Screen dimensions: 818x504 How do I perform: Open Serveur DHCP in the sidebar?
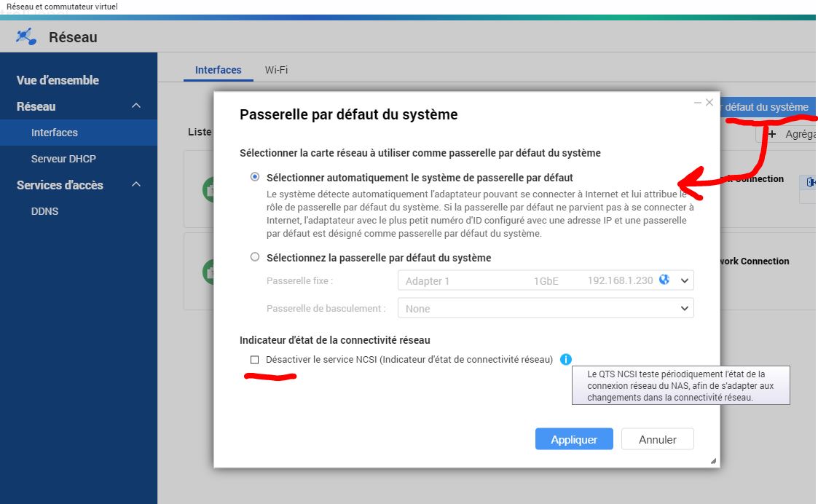pyautogui.click(x=63, y=159)
